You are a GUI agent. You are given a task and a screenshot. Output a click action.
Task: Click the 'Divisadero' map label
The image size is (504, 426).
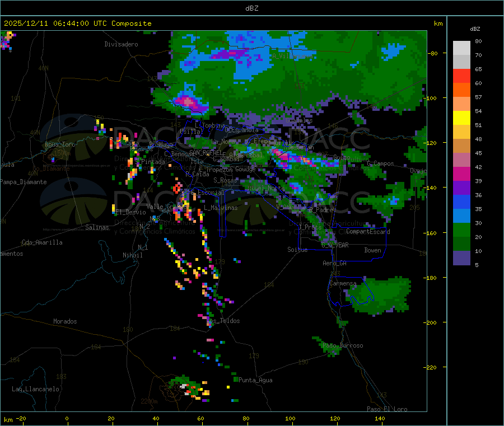(x=121, y=44)
